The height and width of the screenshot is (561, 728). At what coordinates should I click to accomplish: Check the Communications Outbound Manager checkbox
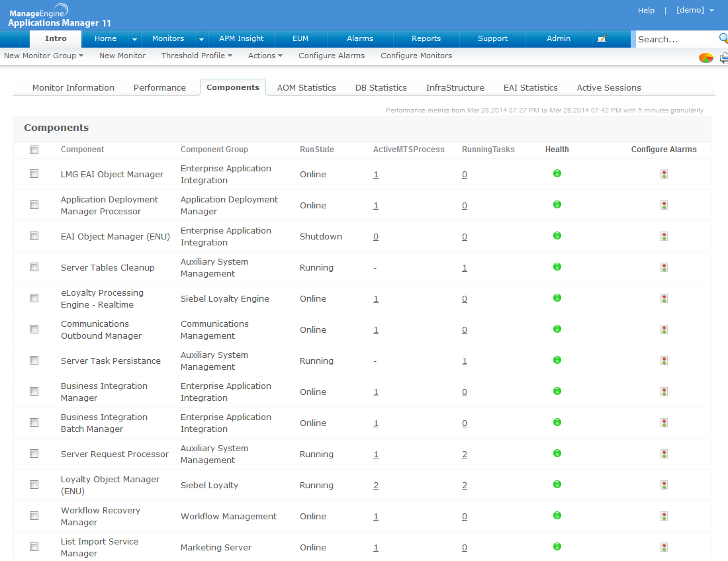[34, 329]
